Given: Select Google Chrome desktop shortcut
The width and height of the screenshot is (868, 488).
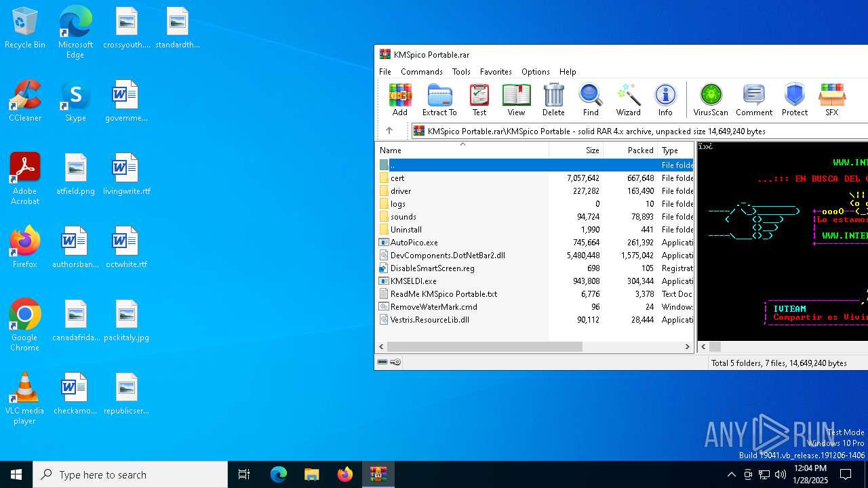Looking at the screenshot, I should coord(25,325).
